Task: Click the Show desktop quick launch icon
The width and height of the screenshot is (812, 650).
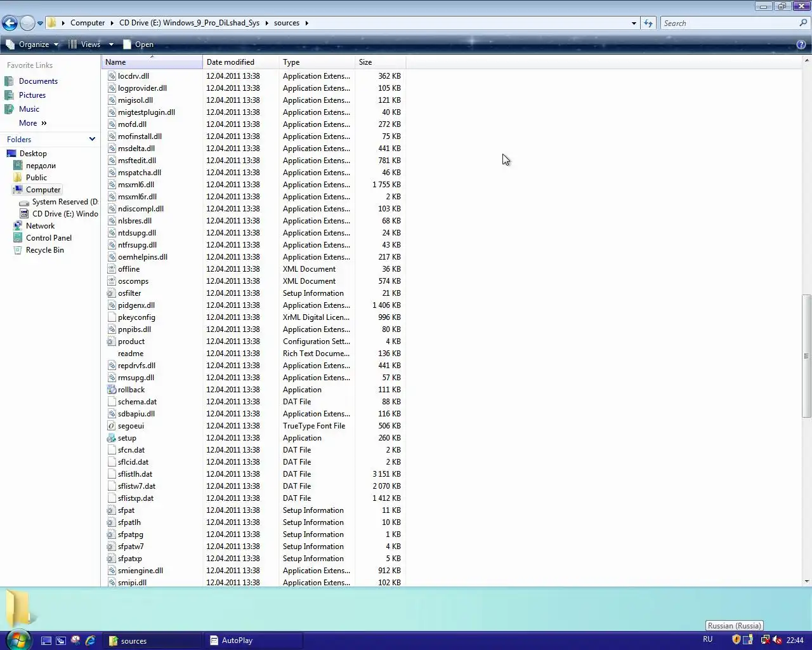Action: [x=46, y=640]
